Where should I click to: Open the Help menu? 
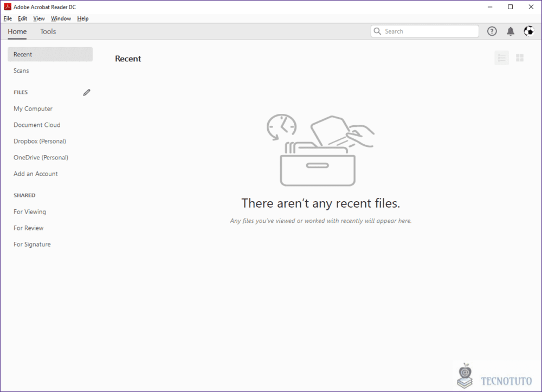pyautogui.click(x=82, y=18)
